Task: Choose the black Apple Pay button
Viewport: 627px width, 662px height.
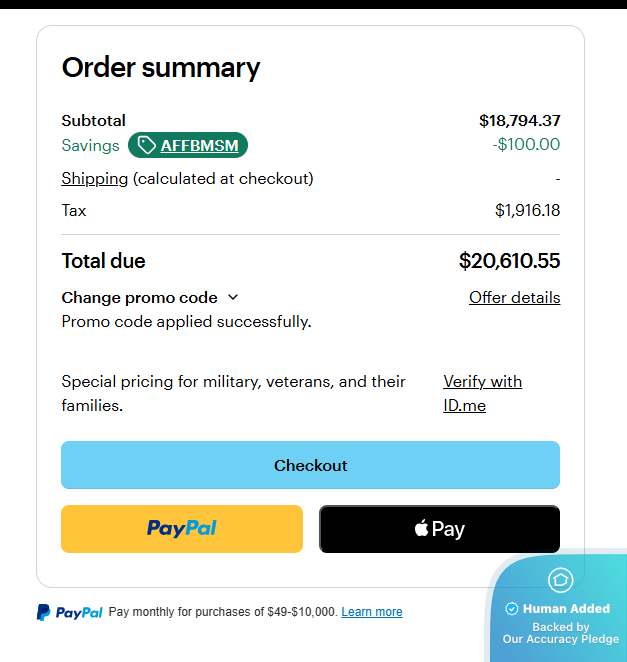Action: point(439,529)
